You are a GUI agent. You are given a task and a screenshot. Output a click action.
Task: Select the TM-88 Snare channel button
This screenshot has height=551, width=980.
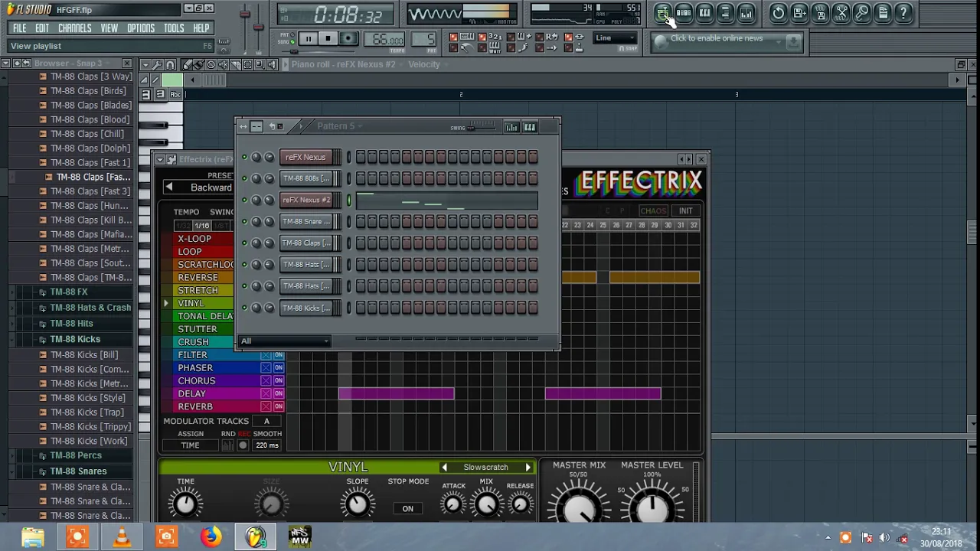point(305,221)
